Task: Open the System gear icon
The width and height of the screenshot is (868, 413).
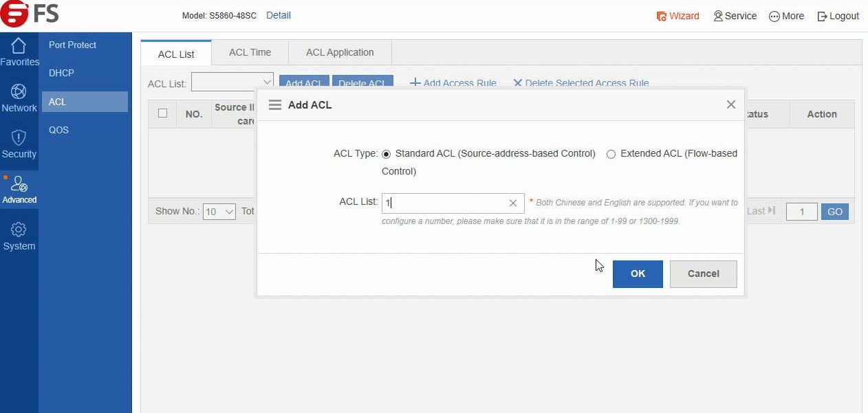Action: point(19,230)
